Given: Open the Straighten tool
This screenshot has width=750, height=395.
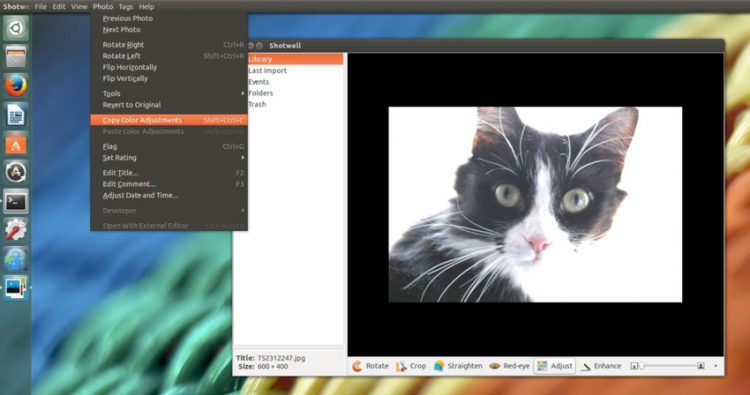Looking at the screenshot, I should point(458,366).
